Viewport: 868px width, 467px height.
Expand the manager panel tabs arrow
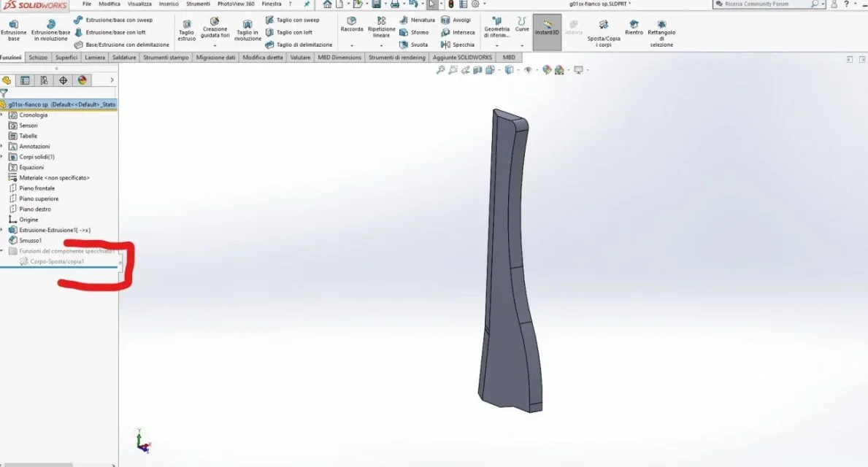112,80
